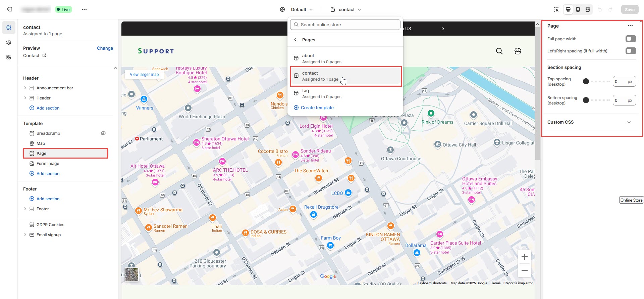The width and height of the screenshot is (644, 299).
Task: Open the Page section more options menu
Action: click(x=630, y=26)
